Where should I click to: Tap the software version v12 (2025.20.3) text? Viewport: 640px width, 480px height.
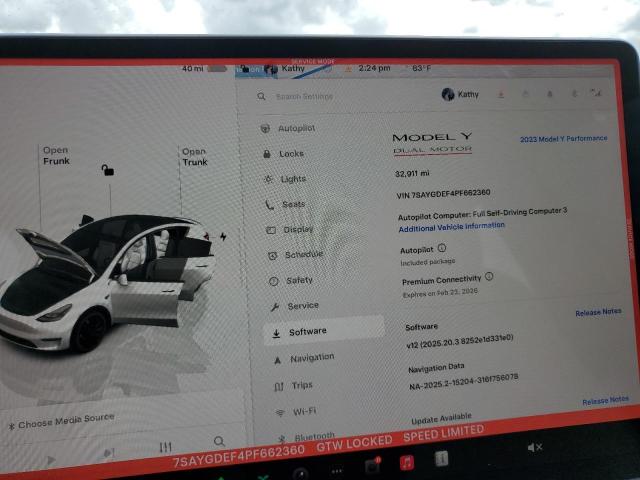(460, 341)
